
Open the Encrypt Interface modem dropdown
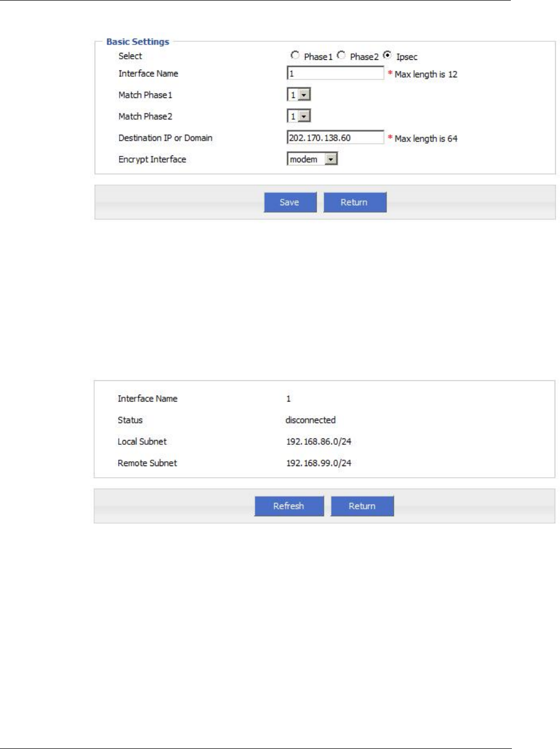[x=312, y=159]
